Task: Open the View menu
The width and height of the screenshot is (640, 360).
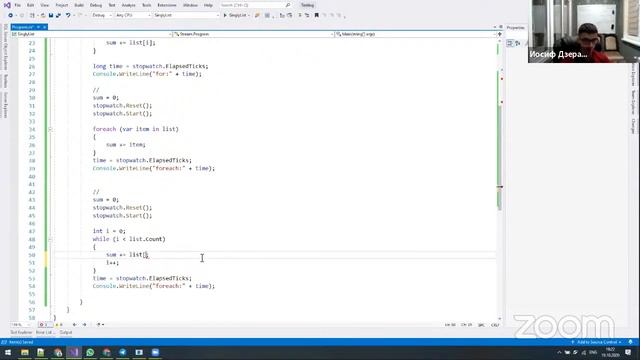Action: (44, 5)
